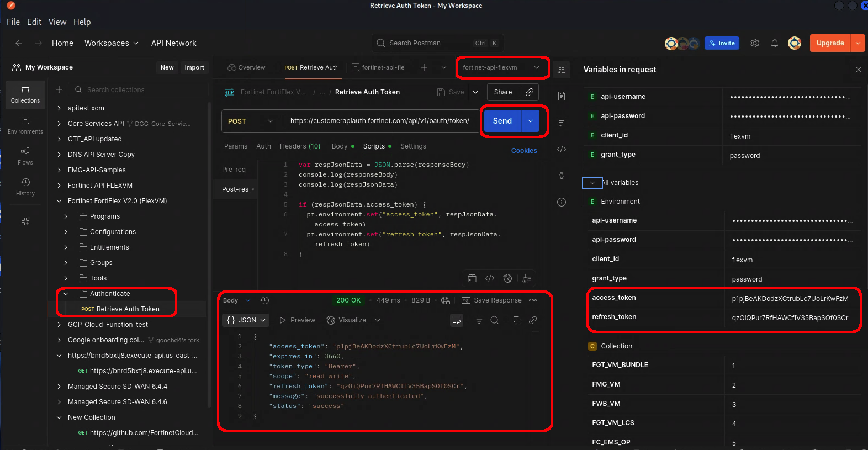Click the Share button
This screenshot has height=450, width=868.
(503, 92)
